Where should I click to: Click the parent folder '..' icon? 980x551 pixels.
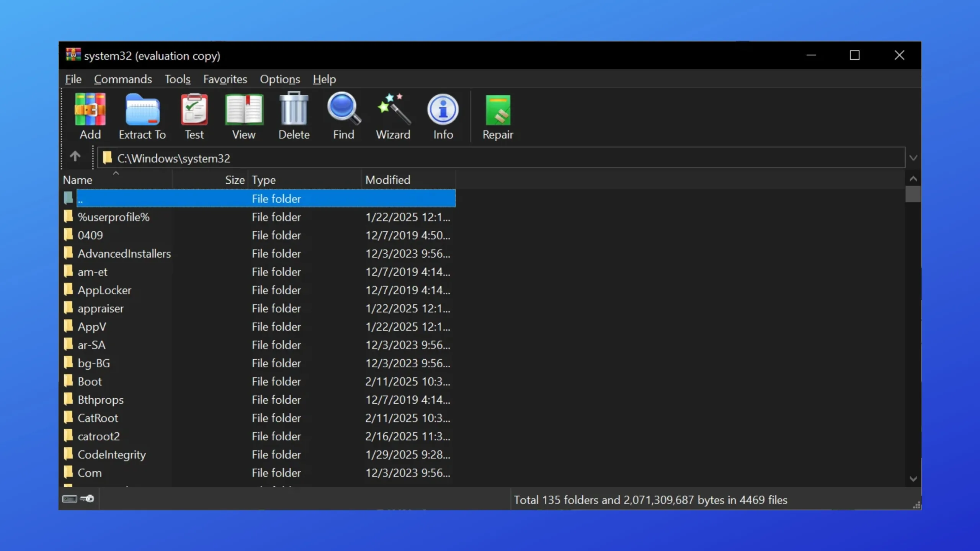(68, 198)
